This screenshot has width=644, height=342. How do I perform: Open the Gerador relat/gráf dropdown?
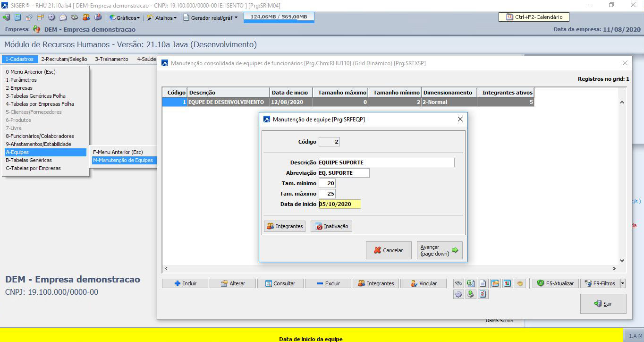pos(211,17)
